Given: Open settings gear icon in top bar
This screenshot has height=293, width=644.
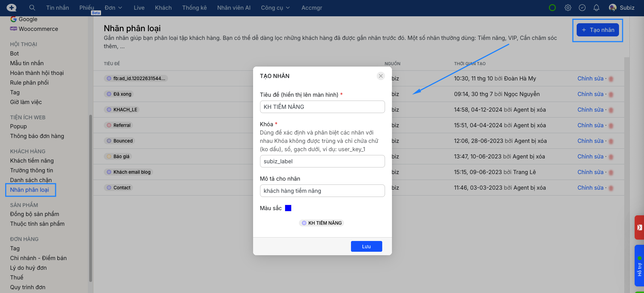Looking at the screenshot, I should point(568,8).
